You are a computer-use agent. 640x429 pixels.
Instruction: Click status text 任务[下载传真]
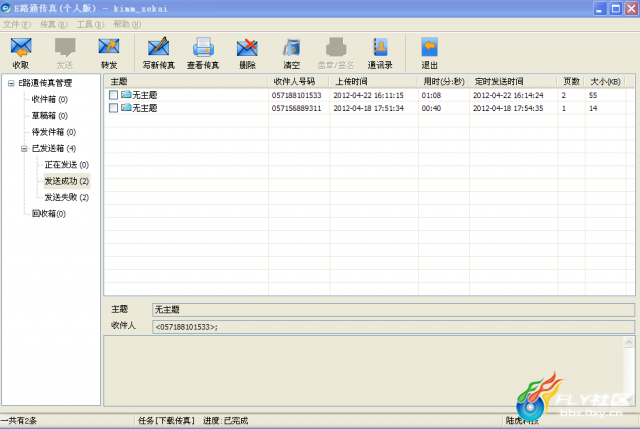166,420
